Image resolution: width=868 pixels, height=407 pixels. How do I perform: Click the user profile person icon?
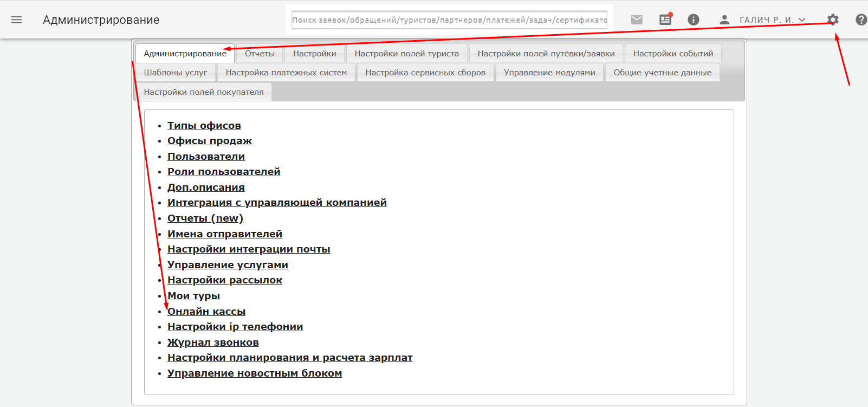pyautogui.click(x=724, y=20)
